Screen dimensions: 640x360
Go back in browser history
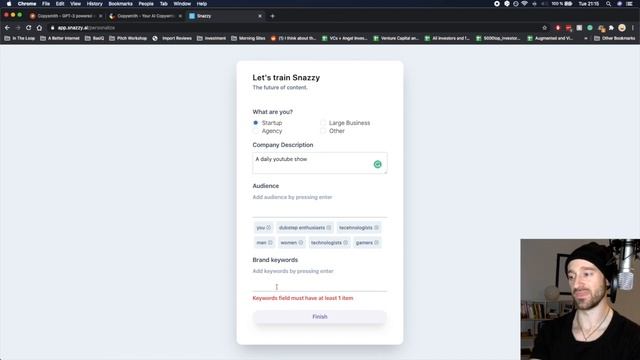[x=7, y=28]
